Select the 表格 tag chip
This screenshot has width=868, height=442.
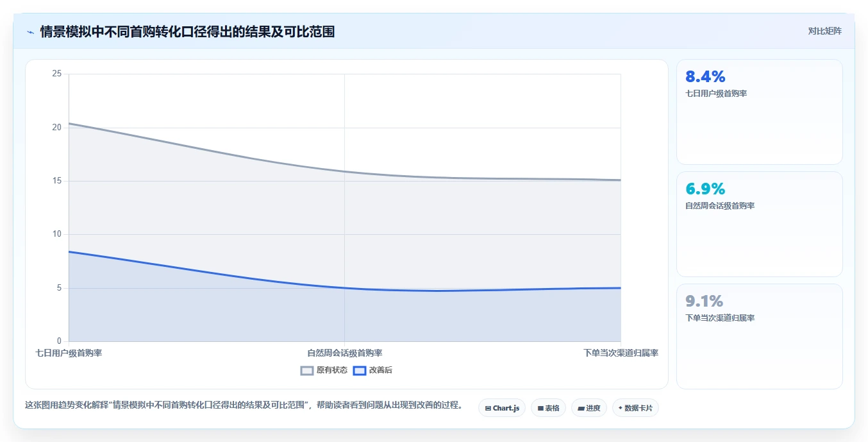coord(548,408)
